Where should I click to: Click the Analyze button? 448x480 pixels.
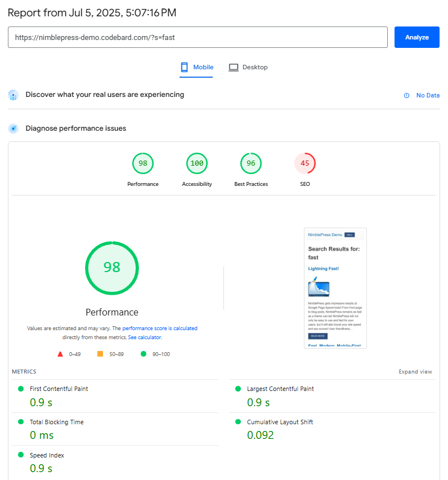416,37
